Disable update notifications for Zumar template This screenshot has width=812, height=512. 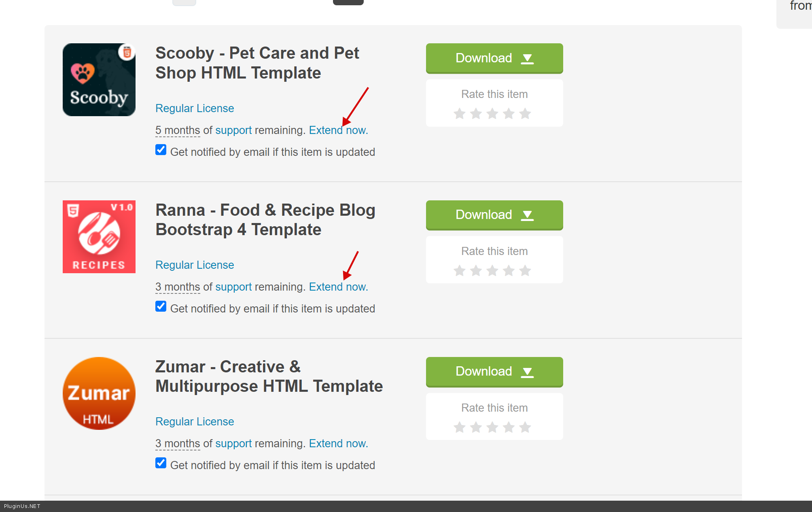click(161, 463)
